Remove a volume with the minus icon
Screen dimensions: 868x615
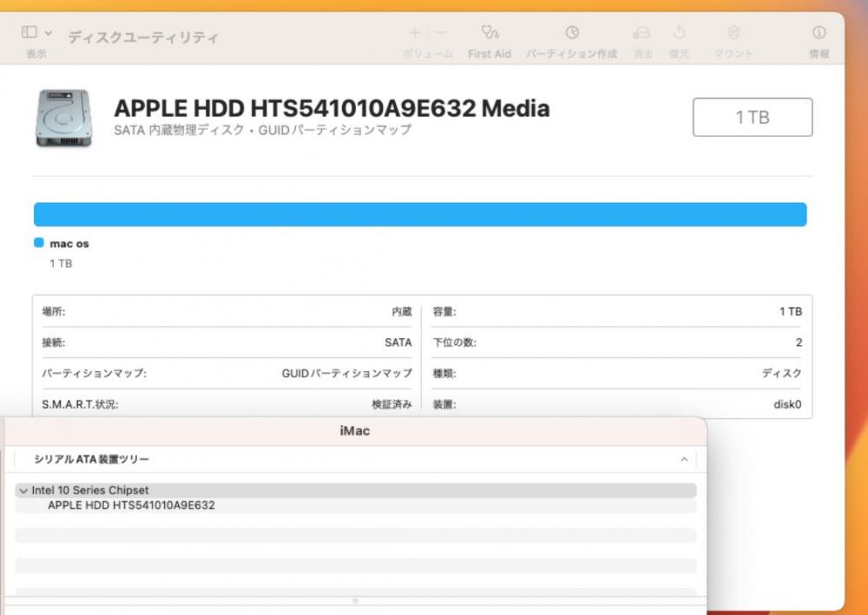(441, 33)
